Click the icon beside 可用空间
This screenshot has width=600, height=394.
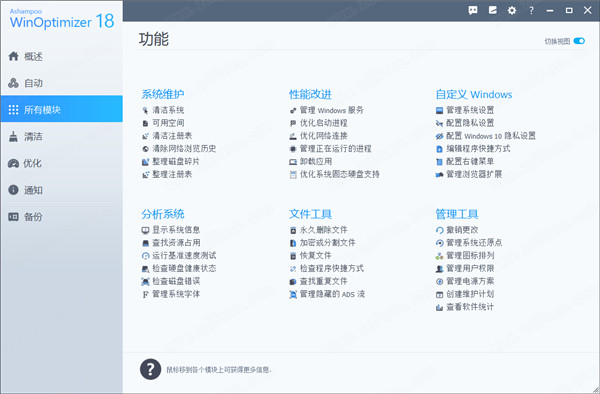point(145,123)
